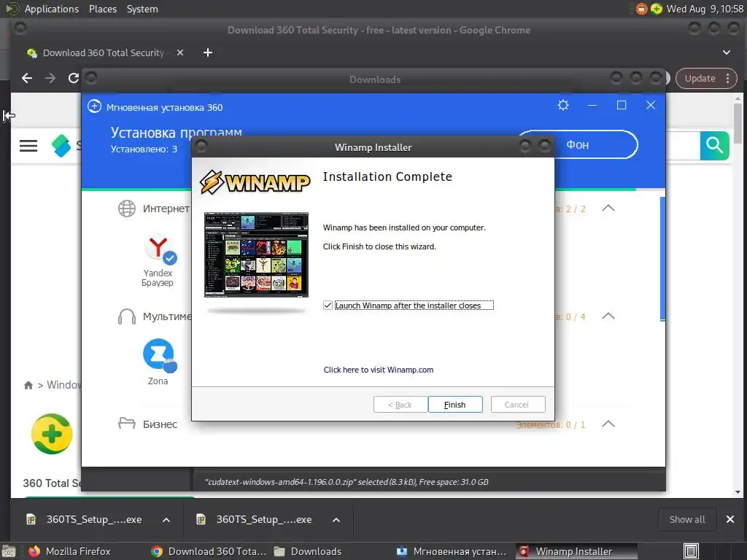Viewport: 747px width, 560px height.
Task: Click the search magnifier button on the webpage
Action: [715, 145]
